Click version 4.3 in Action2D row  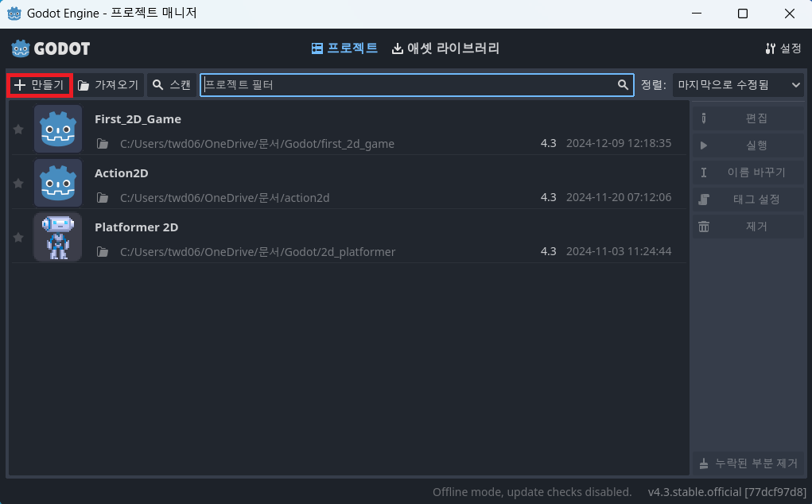click(549, 197)
